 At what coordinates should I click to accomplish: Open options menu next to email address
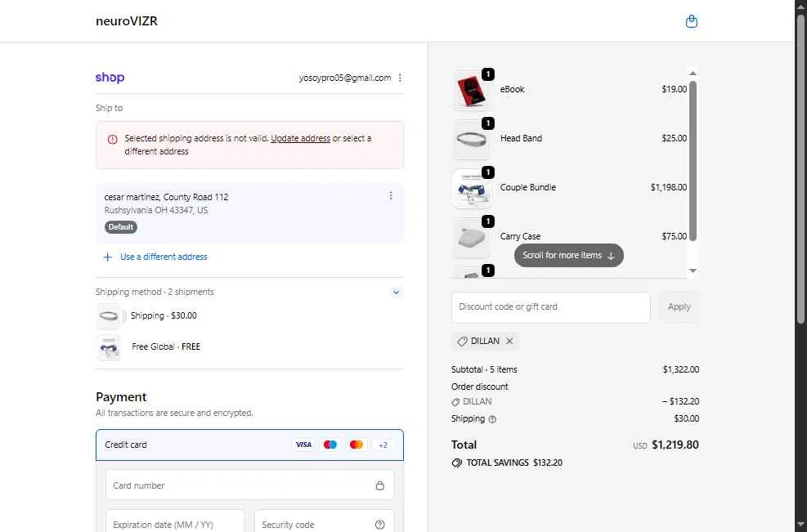(400, 78)
